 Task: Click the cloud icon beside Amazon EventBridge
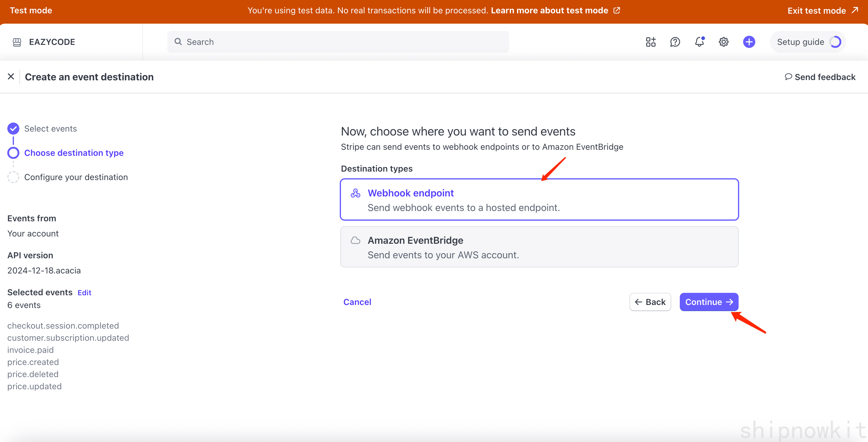pos(355,240)
